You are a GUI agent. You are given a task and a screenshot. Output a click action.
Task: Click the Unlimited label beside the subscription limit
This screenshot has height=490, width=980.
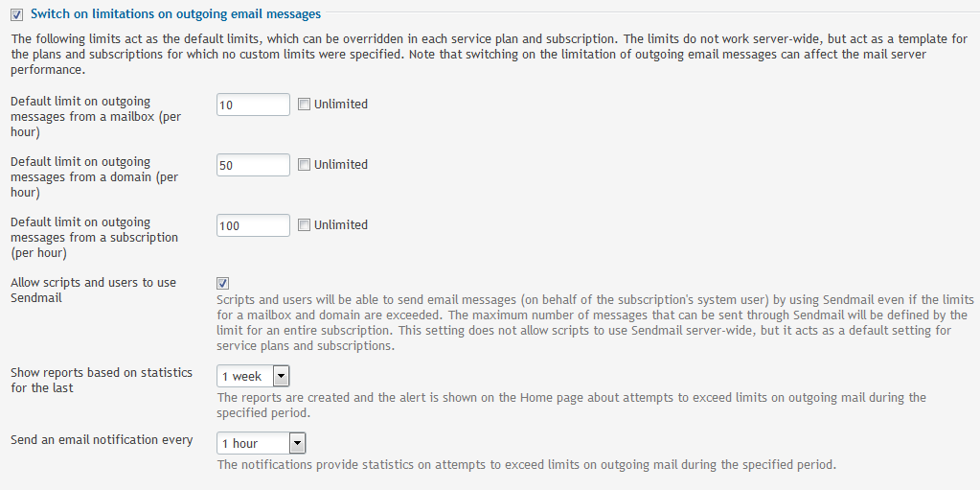(341, 224)
